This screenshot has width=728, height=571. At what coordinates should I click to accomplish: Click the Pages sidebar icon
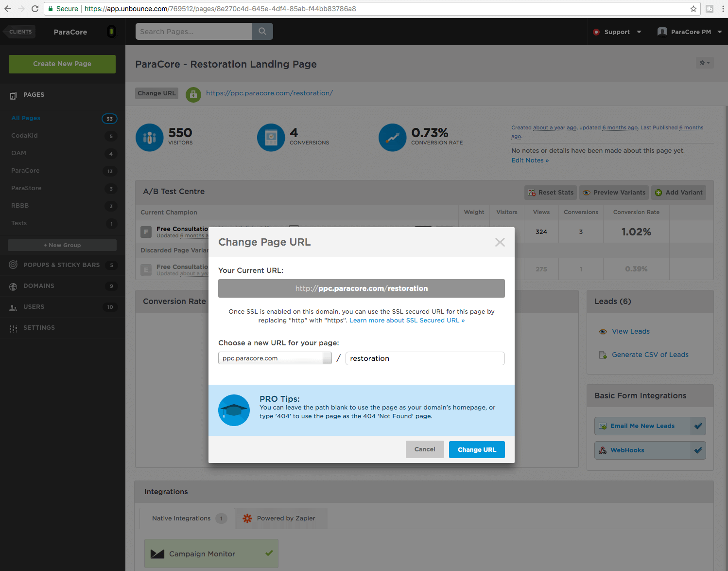tap(14, 95)
